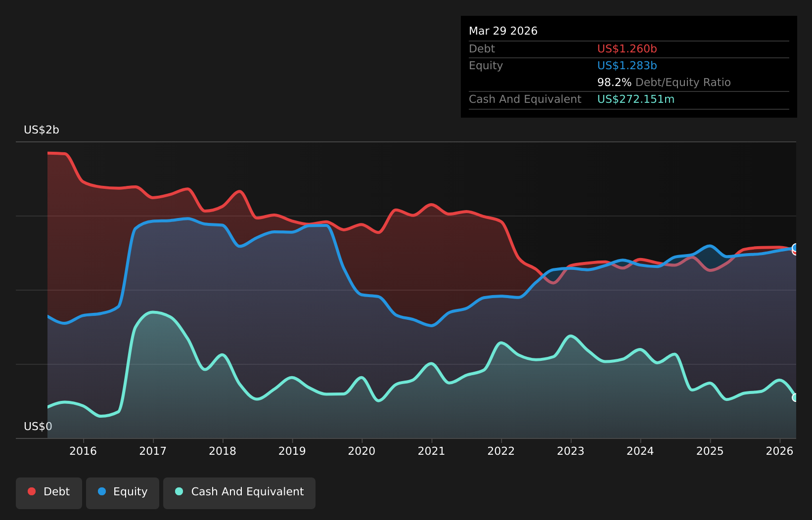Image resolution: width=812 pixels, height=520 pixels.
Task: Click the Equity row label in tooltip
Action: [x=486, y=66]
